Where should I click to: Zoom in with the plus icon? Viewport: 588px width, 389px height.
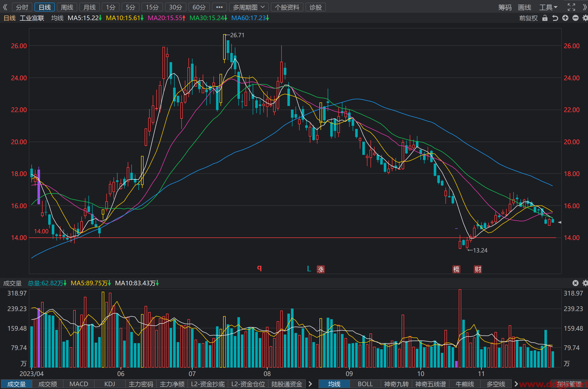click(x=565, y=18)
